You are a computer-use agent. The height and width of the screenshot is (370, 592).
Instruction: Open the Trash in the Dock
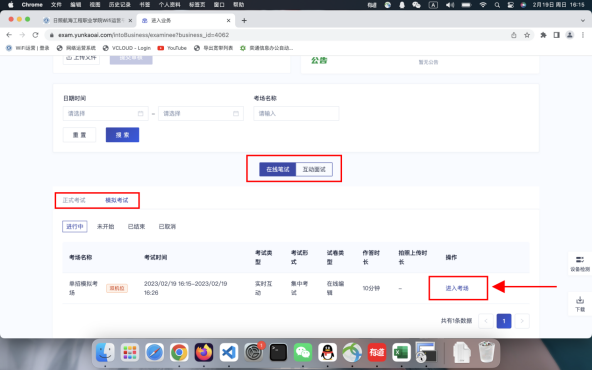point(486,352)
